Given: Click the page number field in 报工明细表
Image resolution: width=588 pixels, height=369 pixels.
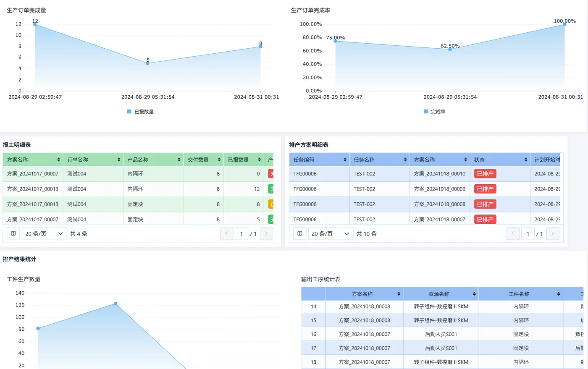Looking at the screenshot, I should coord(241,233).
